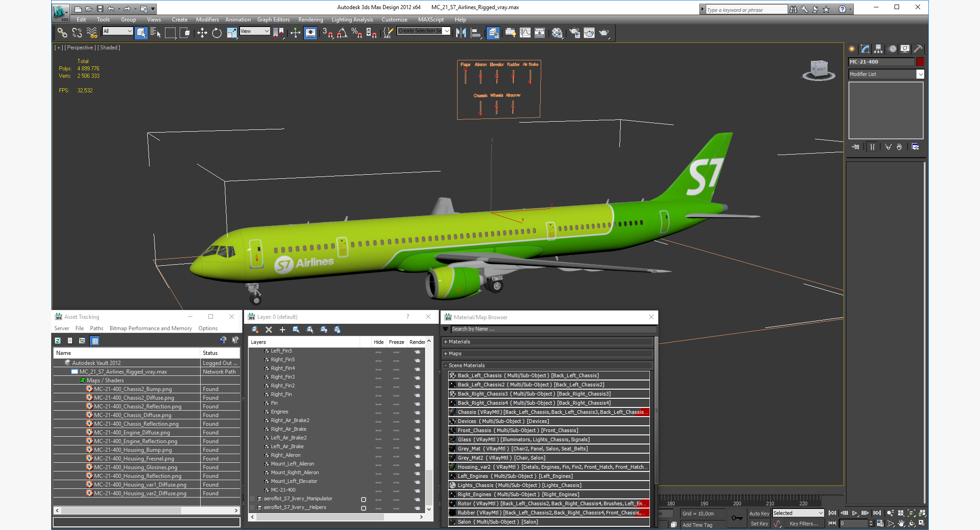The image size is (980, 530).
Task: Switch to the Hierarchy panel tab
Action: click(878, 49)
